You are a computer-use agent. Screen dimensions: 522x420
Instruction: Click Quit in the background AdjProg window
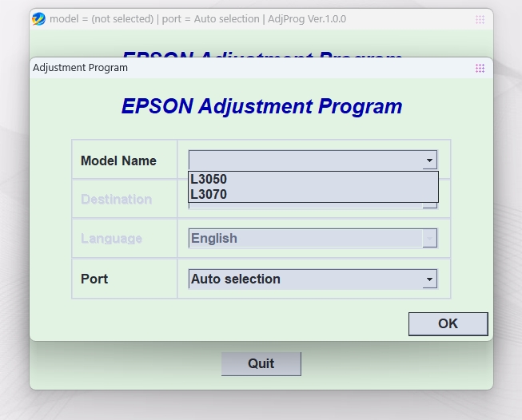coord(261,364)
